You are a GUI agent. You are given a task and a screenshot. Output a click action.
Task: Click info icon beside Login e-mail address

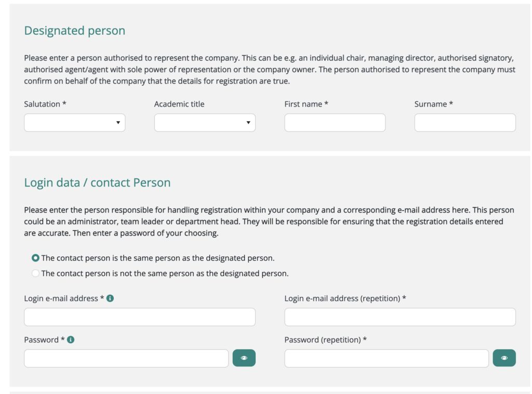coord(110,298)
